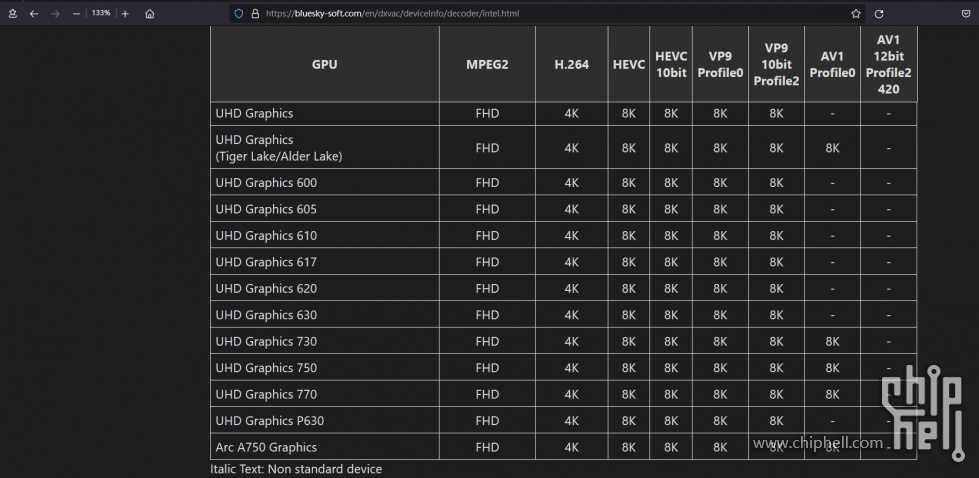
Task: Click MPEG2 FHD in UHD Graphics 600 row
Action: pyautogui.click(x=487, y=183)
